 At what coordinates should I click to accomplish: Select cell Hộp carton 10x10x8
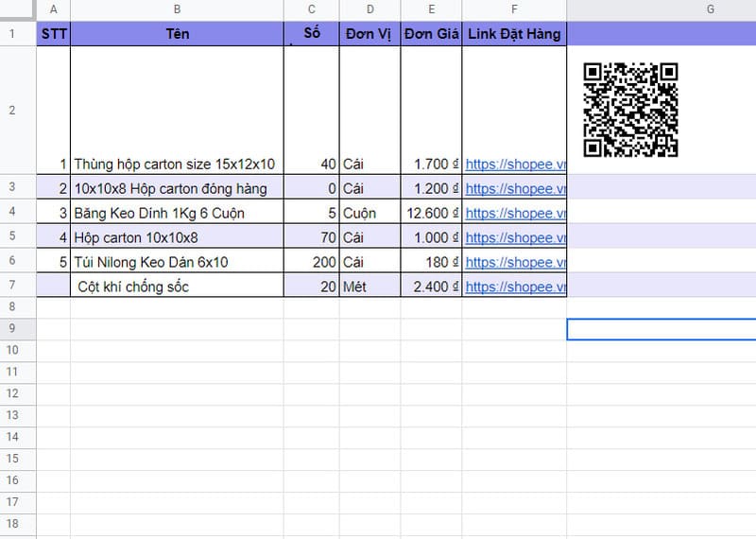pyautogui.click(x=177, y=236)
